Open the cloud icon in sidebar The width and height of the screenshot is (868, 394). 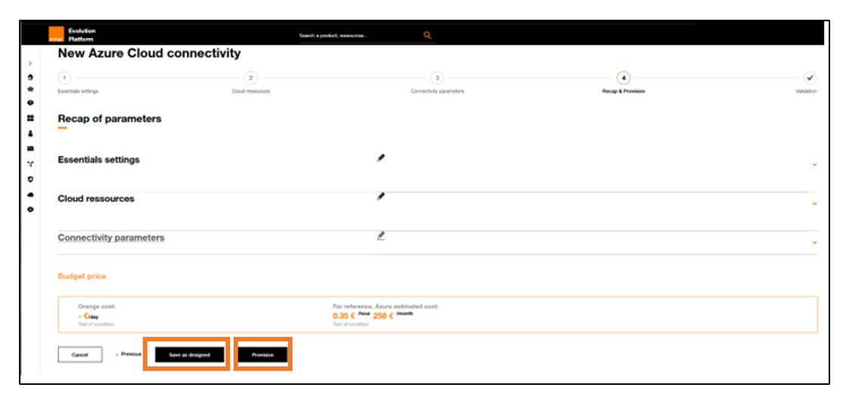point(30,194)
